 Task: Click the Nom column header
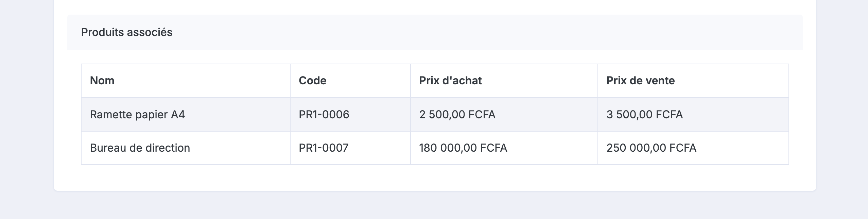[102, 81]
